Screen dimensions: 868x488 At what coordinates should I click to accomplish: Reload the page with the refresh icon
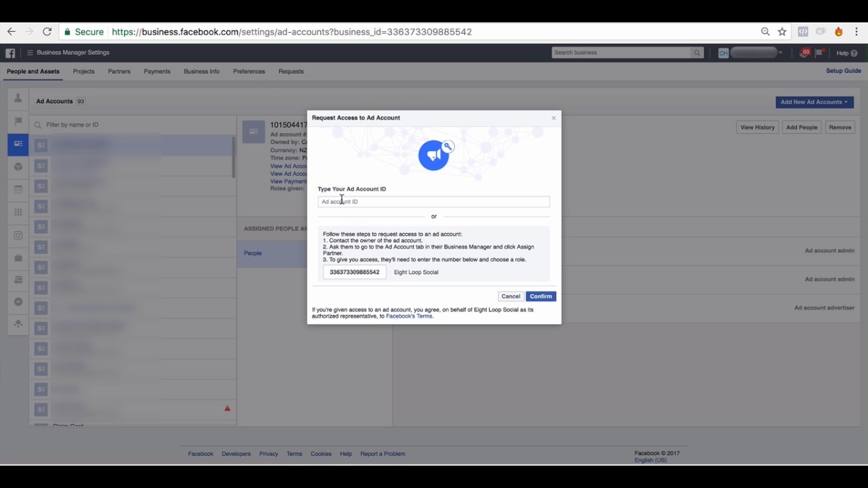tap(47, 32)
